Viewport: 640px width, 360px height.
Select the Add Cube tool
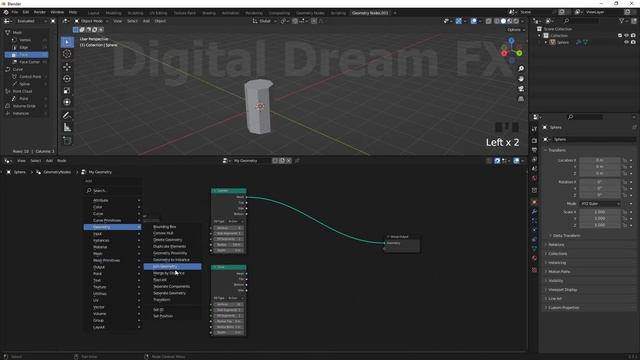pyautogui.click(x=67, y=140)
